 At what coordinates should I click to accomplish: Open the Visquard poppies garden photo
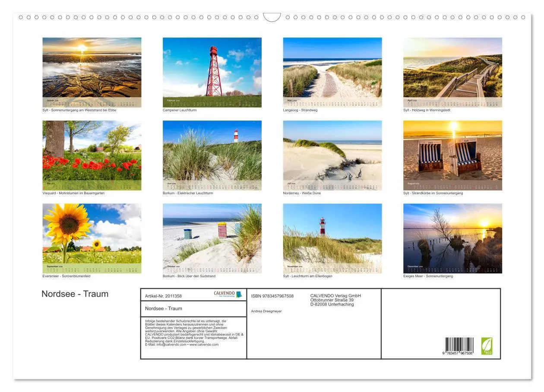click(x=92, y=155)
